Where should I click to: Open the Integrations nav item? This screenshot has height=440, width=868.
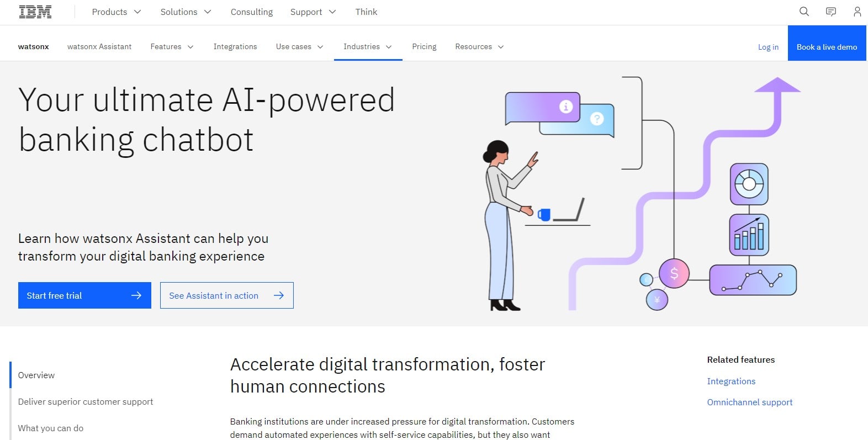coord(235,46)
